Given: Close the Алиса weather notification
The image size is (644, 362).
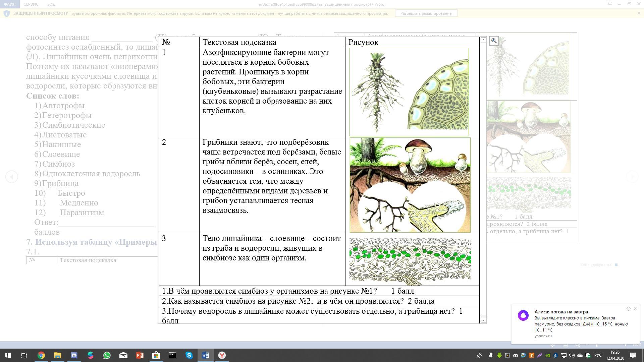Looking at the screenshot, I should pos(635,309).
